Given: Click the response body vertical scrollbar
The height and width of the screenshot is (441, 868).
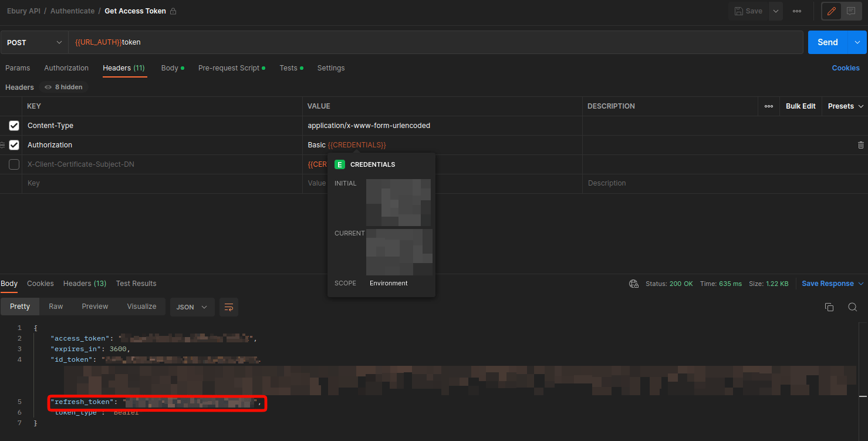Looking at the screenshot, I should click(x=863, y=381).
